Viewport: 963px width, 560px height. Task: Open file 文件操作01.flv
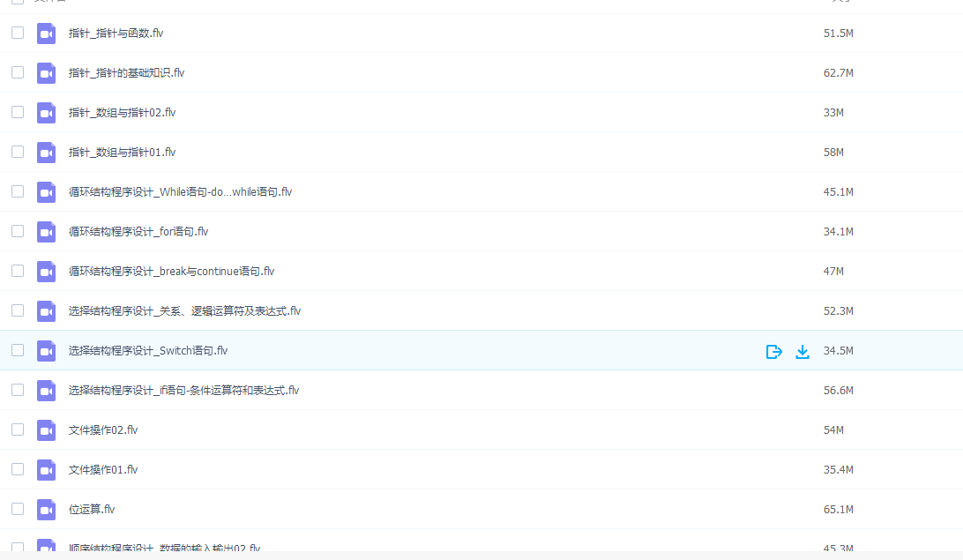point(103,470)
